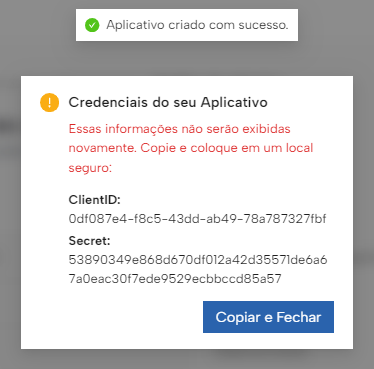
Task: Click the bold ClientID: label
Action: (94, 200)
